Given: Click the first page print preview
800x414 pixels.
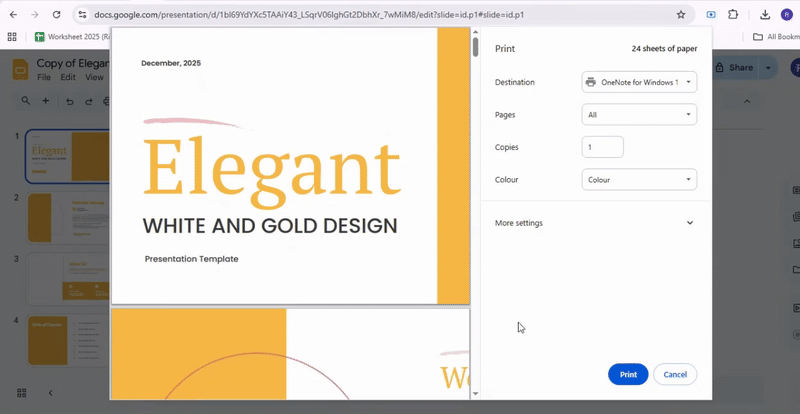Looking at the screenshot, I should click(x=290, y=165).
